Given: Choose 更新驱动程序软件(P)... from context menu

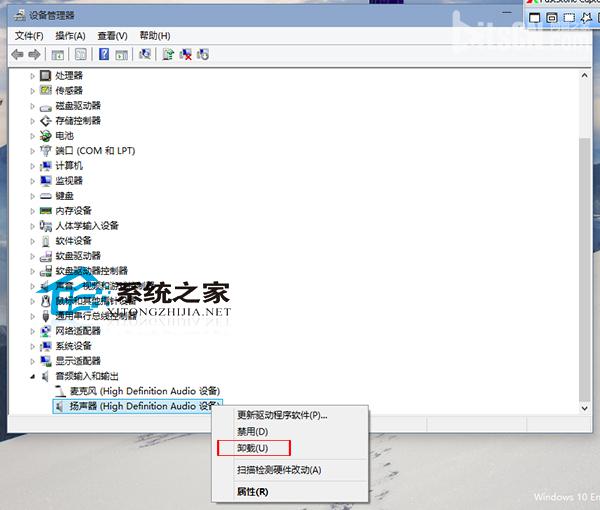Looking at the screenshot, I should click(282, 415).
